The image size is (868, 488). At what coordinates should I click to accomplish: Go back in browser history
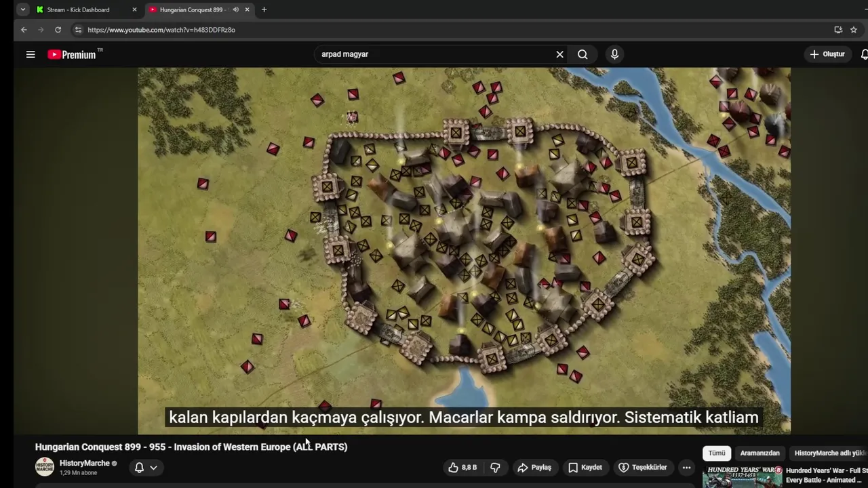click(x=24, y=30)
